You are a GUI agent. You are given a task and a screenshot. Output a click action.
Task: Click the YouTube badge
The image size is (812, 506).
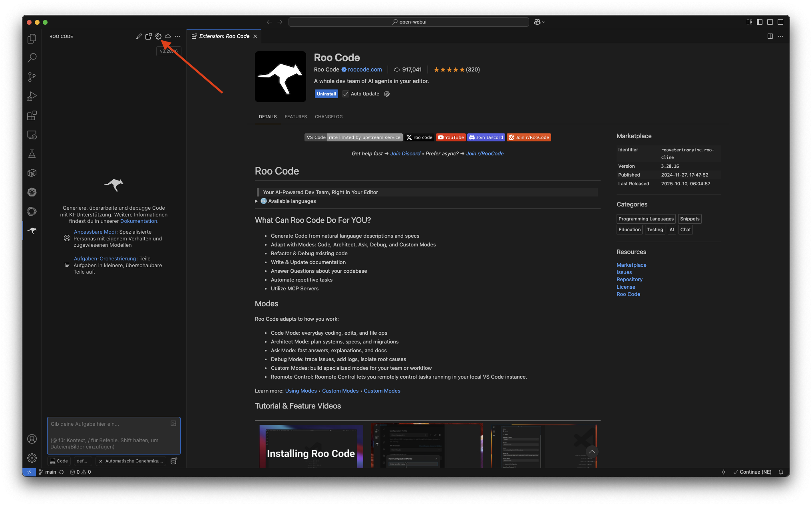(x=451, y=137)
